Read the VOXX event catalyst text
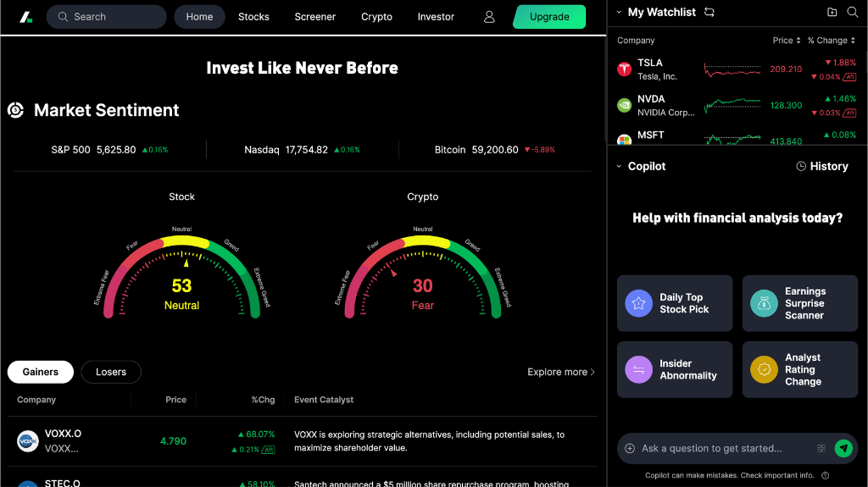This screenshot has height=487, width=868. [x=429, y=441]
